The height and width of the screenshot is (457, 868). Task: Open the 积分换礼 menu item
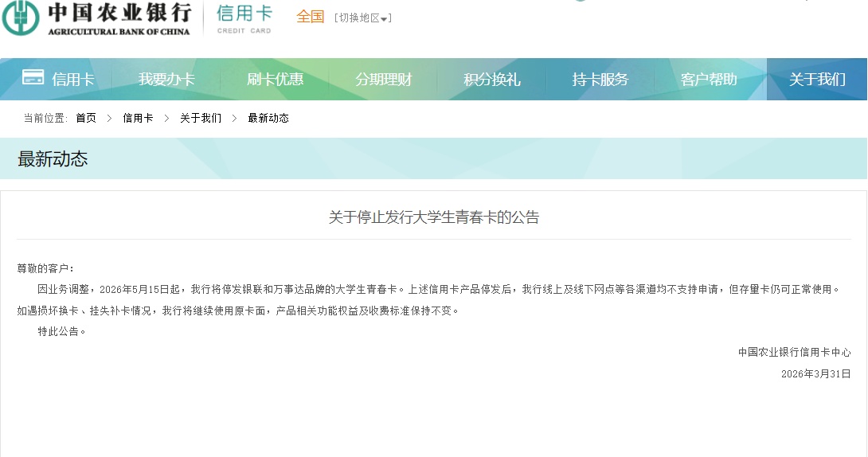pyautogui.click(x=491, y=80)
